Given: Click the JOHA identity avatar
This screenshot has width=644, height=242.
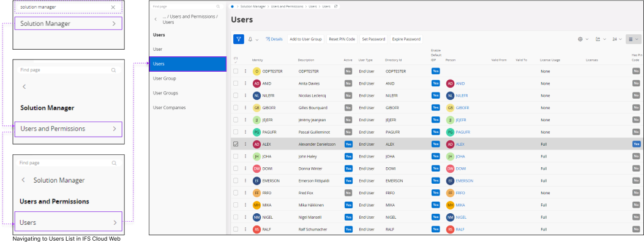Looking at the screenshot, I should point(256,156).
